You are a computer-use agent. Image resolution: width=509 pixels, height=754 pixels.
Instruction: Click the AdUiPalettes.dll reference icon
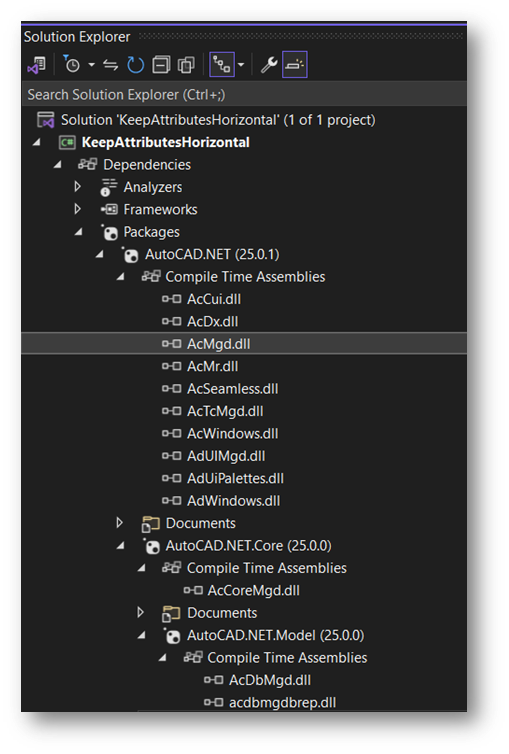click(172, 478)
